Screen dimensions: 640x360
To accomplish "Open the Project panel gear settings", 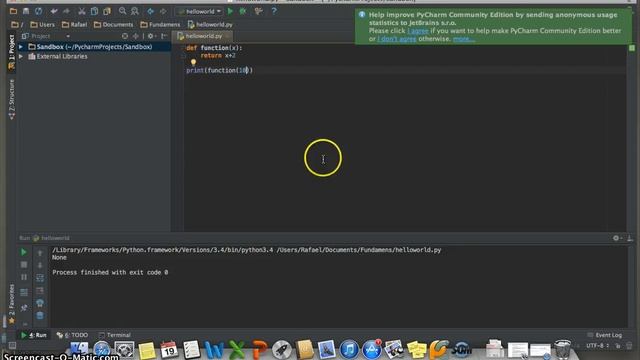I will point(151,36).
